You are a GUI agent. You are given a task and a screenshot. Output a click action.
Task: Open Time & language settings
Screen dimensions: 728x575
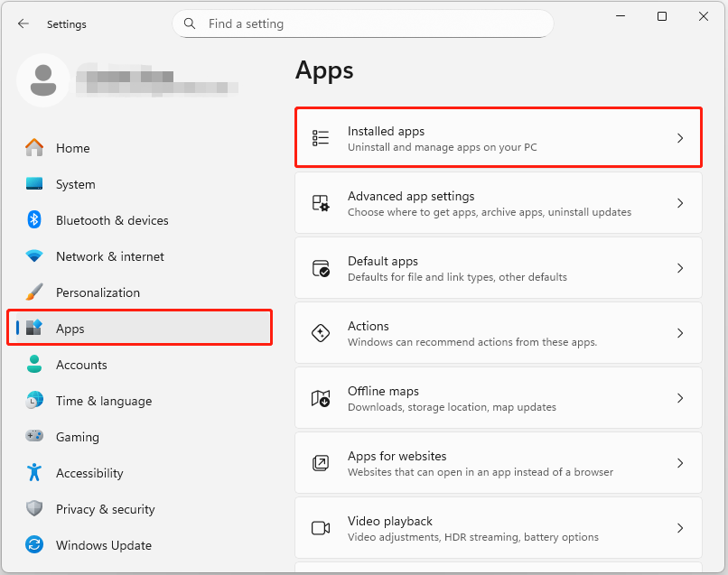[102, 401]
